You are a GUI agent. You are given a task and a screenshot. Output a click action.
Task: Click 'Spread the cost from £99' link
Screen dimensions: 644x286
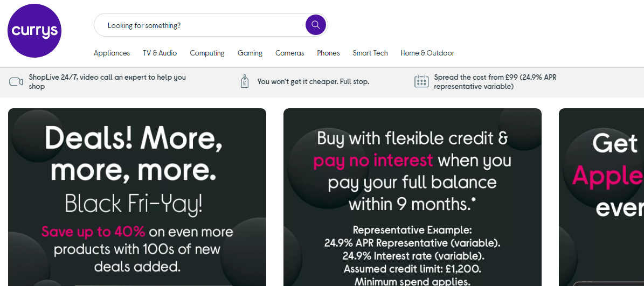point(495,82)
